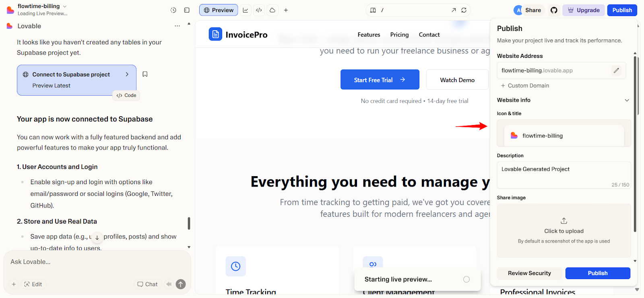This screenshot has height=298, width=644.
Task: Switch to code view icon
Action: (x=259, y=10)
